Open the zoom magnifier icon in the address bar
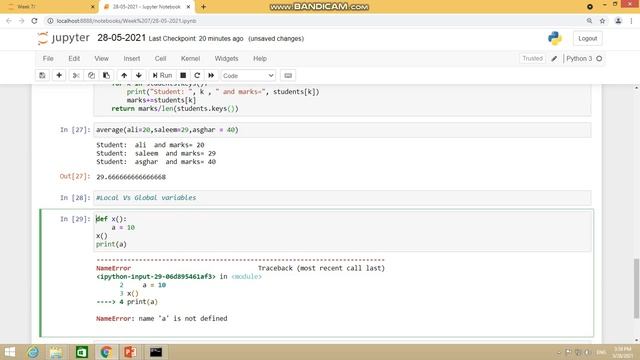Viewport: 640px width, 360px height. tap(589, 21)
